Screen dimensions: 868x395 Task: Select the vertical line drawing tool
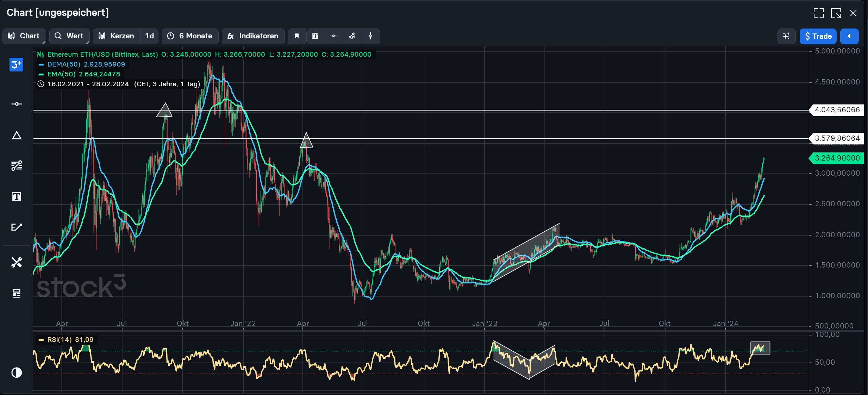pyautogui.click(x=371, y=36)
